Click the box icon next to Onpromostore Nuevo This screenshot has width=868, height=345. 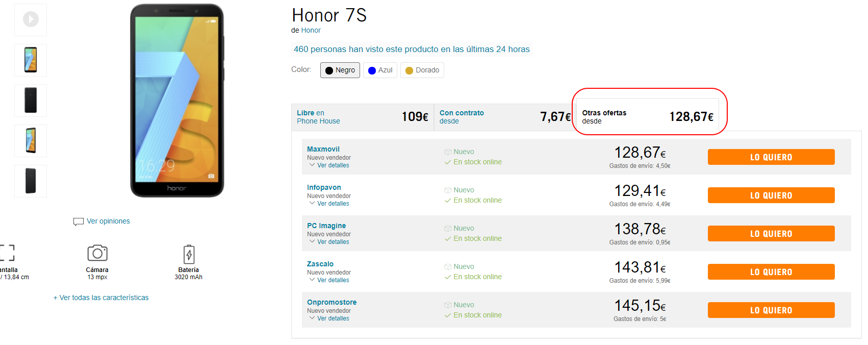click(x=448, y=305)
